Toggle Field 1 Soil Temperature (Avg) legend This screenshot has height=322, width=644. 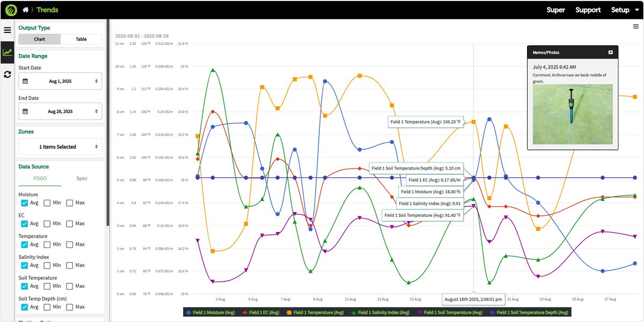450,312
